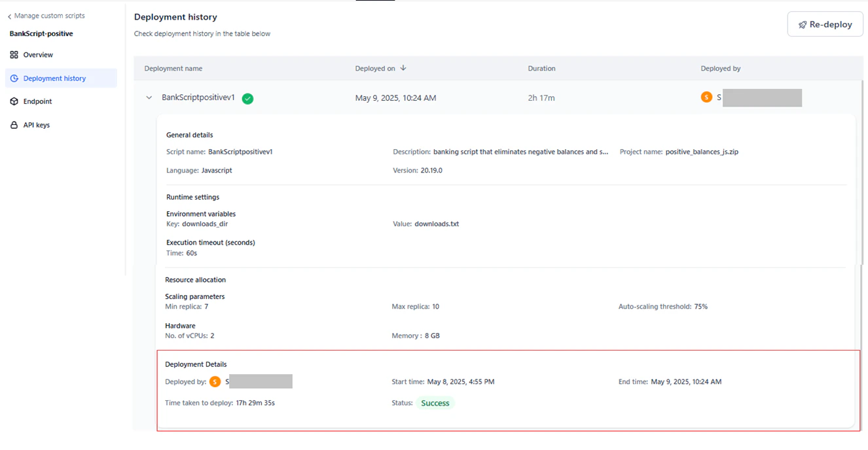Click green success check beside BankScriptpositivev1
The width and height of the screenshot is (868, 450).
pos(247,98)
